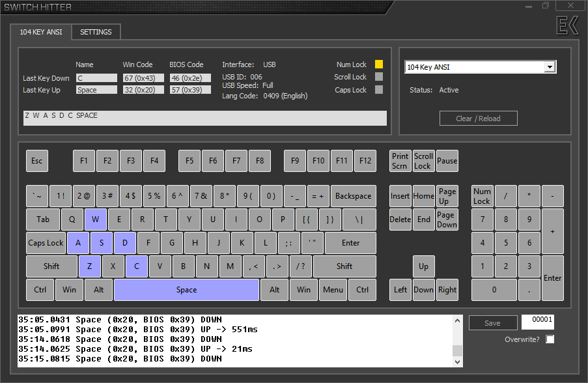Click the on-screen Backspace key
The width and height of the screenshot is (588, 383).
(x=353, y=196)
